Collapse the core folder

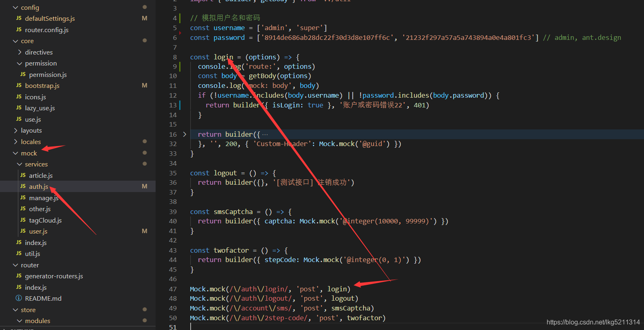(x=15, y=41)
